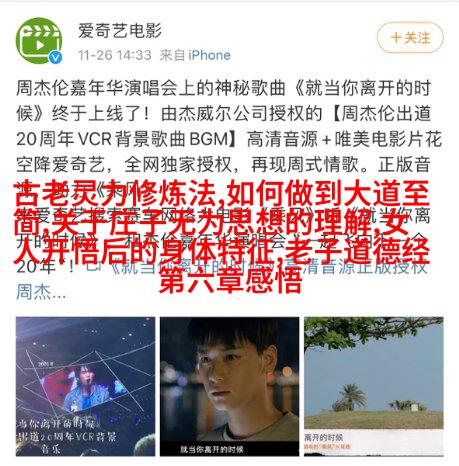Screen dimensions: 459x466
Task: Open the blue iPhone source link
Action: tap(209, 55)
